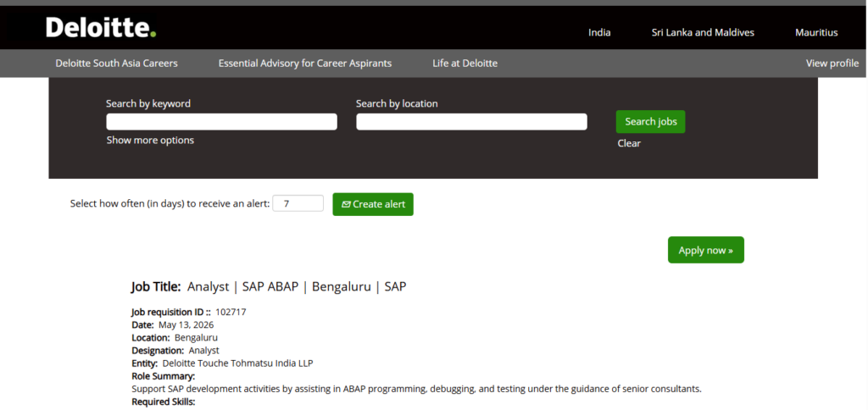Select the Location value Bengaluru
This screenshot has height=410, width=868.
196,337
